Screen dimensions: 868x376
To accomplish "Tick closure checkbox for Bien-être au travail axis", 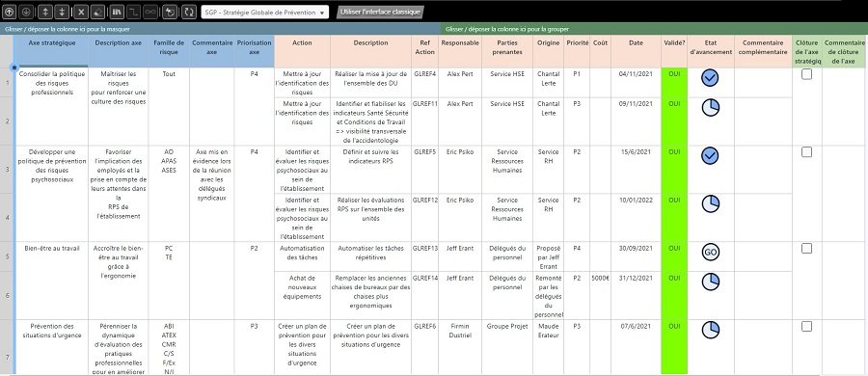I will click(806, 248).
